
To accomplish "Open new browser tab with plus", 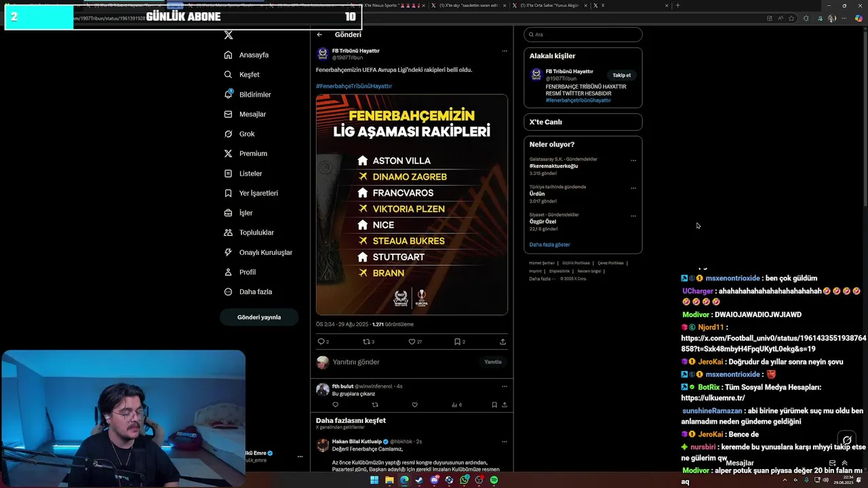I will [x=677, y=5].
